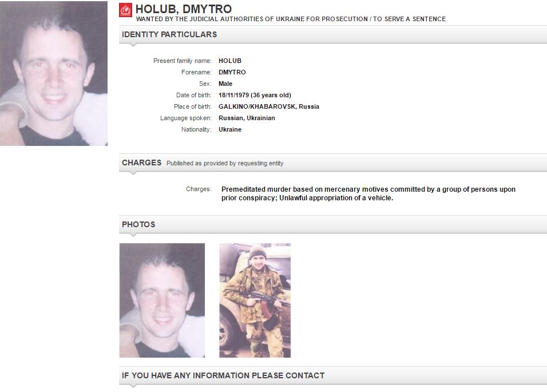Open the large portrait photo at top left
547x392 pixels.
pos(54,73)
